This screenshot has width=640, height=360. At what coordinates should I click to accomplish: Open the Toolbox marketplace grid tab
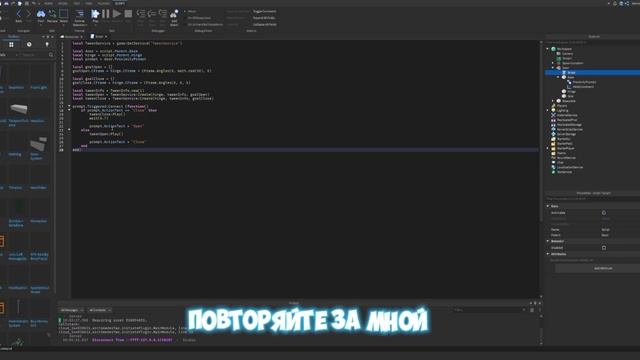click(x=11, y=44)
